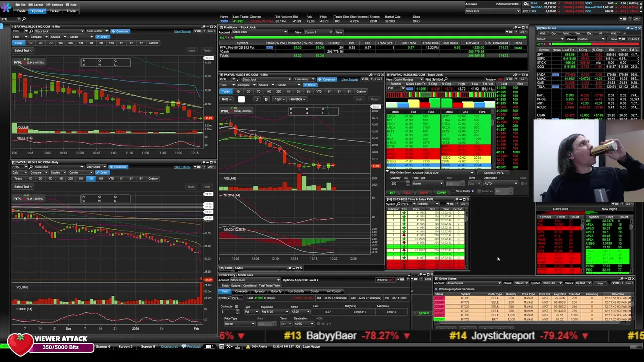Open the Strike 42.00 dropdown
644x362 pixels.
[301, 312]
